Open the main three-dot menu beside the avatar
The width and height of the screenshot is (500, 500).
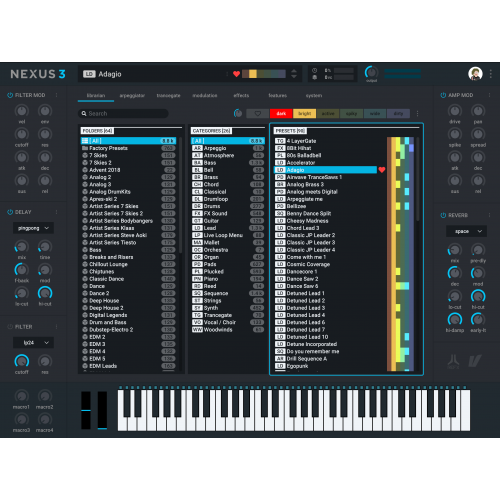click(491, 74)
